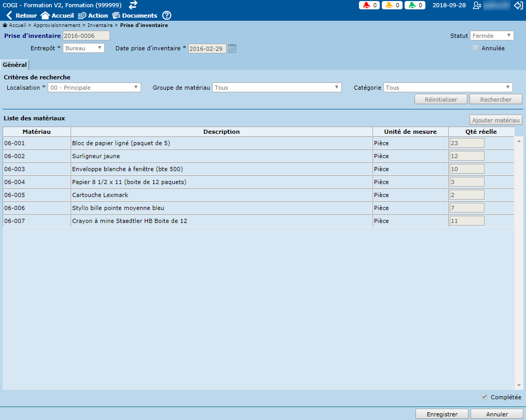Screen dimensions: 526x420
Task: Click the switch company arrows icon
Action: [x=133, y=5]
